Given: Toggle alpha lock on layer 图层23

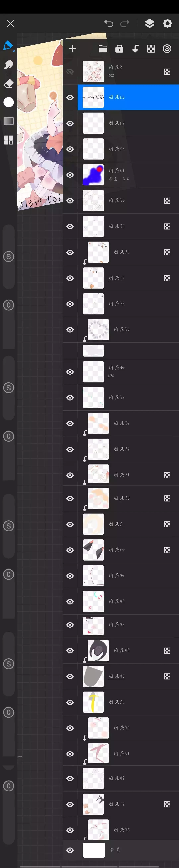Looking at the screenshot, I should [x=167, y=201].
